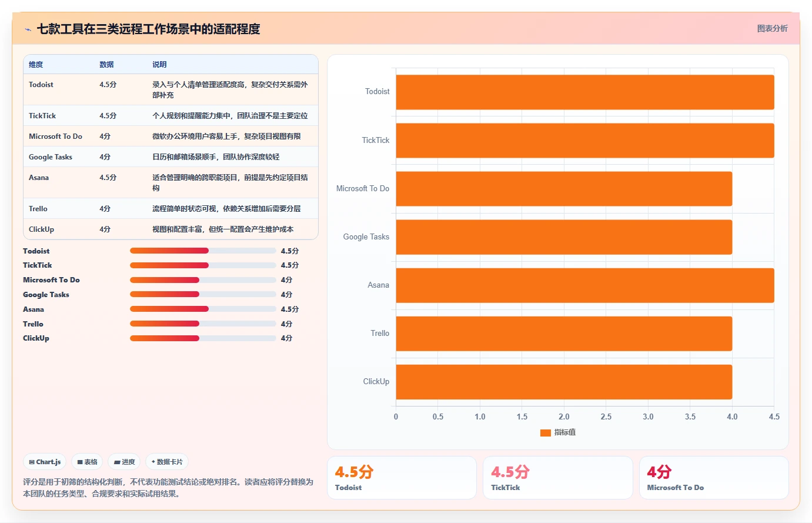Click the 数据卡片 tag chip
The width and height of the screenshot is (812, 523).
pyautogui.click(x=167, y=462)
